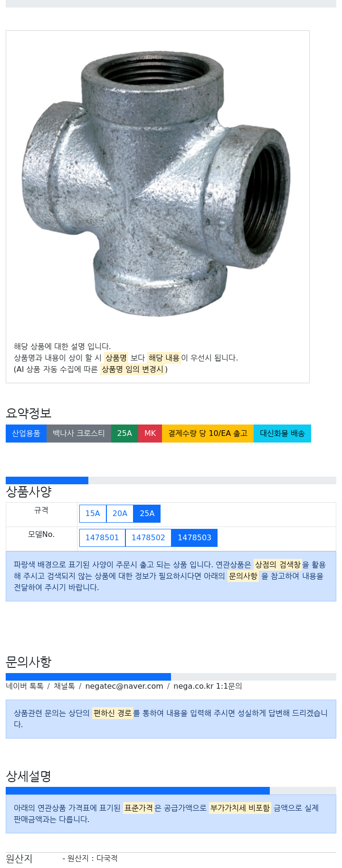Open the 채널톡 inquiry link

64,686
